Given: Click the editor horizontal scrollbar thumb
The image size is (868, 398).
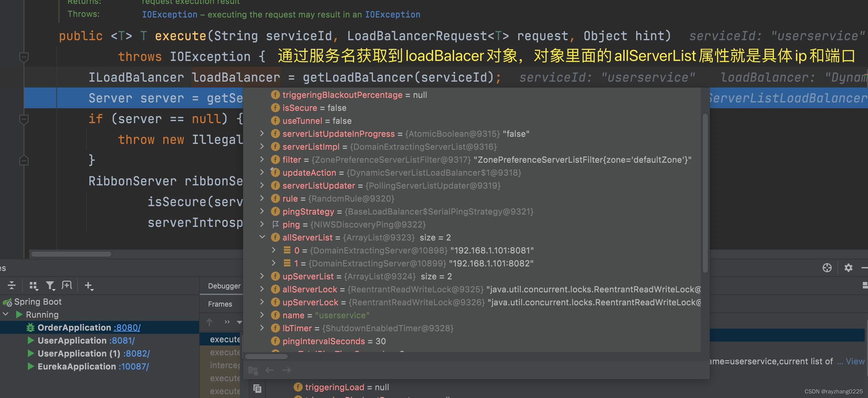Looking at the screenshot, I should pyautogui.click(x=71, y=254).
